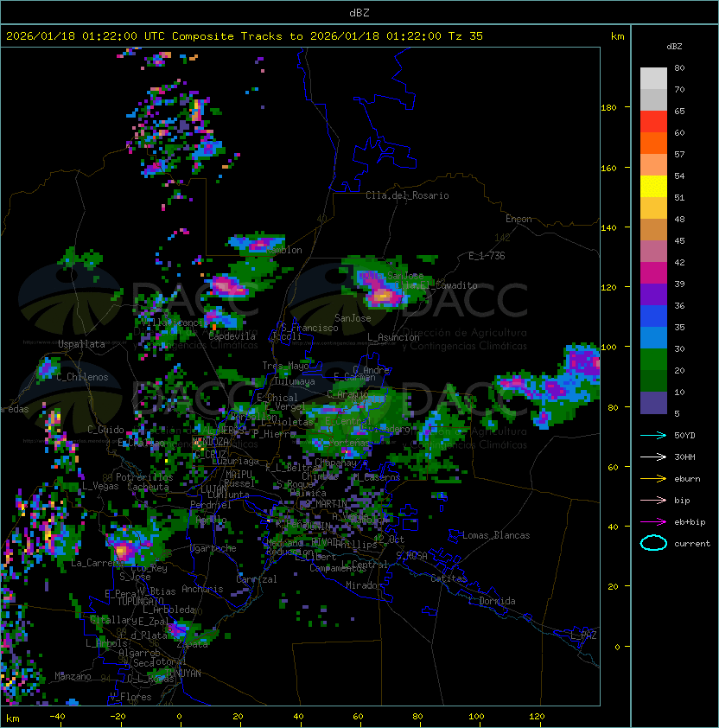Viewport: 719px width, 728px height.
Task: Click the 'Capdevila' map label
Action: click(232, 336)
